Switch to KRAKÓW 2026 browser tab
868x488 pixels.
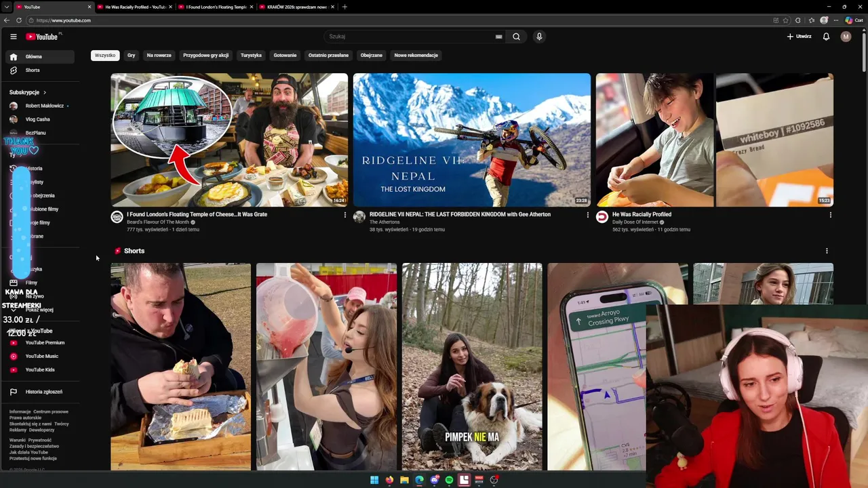[296, 7]
